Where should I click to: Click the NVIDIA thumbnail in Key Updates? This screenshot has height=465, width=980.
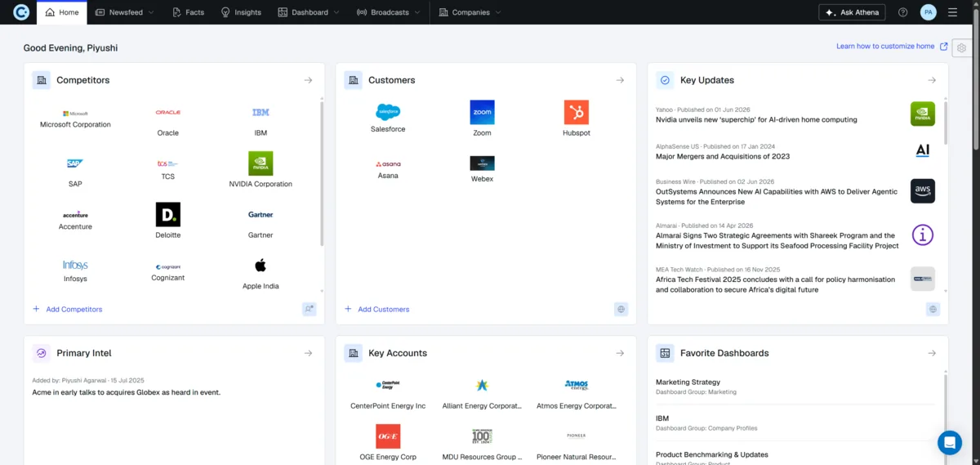923,114
